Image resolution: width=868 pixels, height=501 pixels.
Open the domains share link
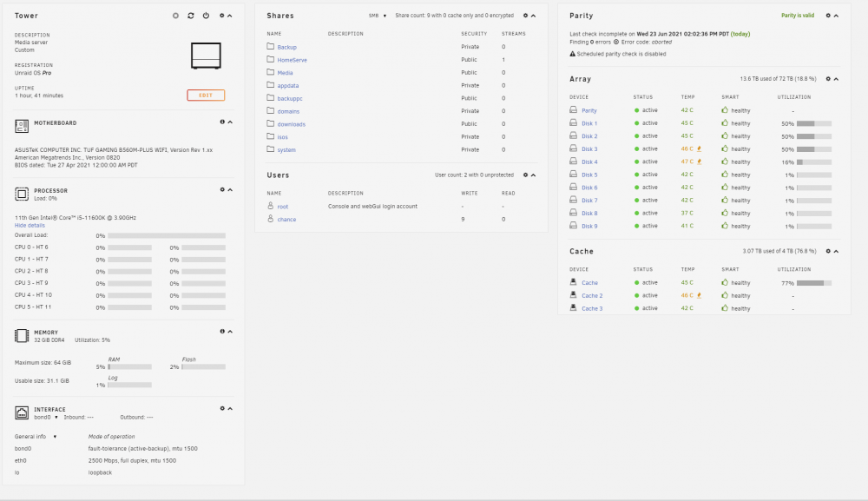[x=288, y=111]
